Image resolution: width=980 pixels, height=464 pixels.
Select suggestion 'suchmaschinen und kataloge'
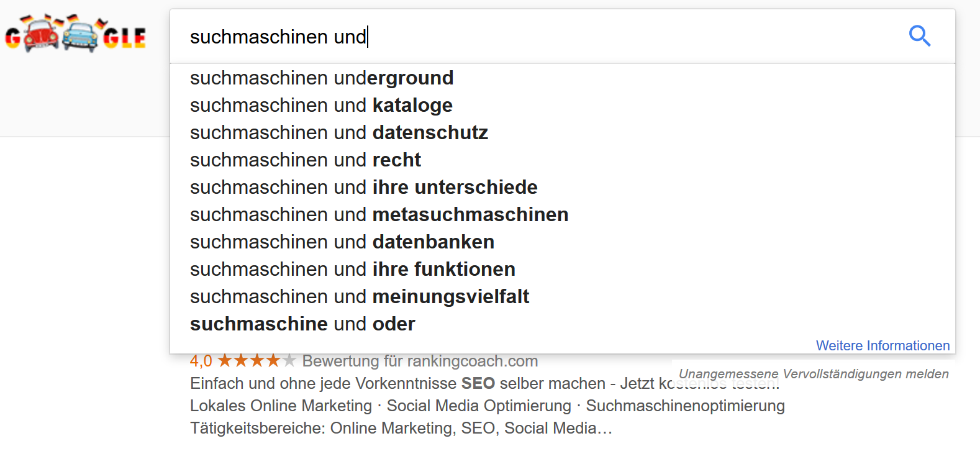tap(321, 105)
